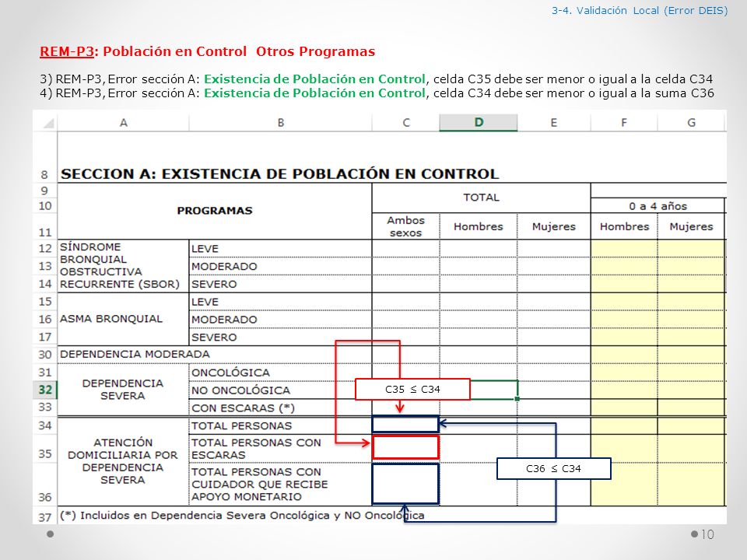Viewport: 747px width, 560px height.
Task: Select row 15 header
Action: point(45,302)
